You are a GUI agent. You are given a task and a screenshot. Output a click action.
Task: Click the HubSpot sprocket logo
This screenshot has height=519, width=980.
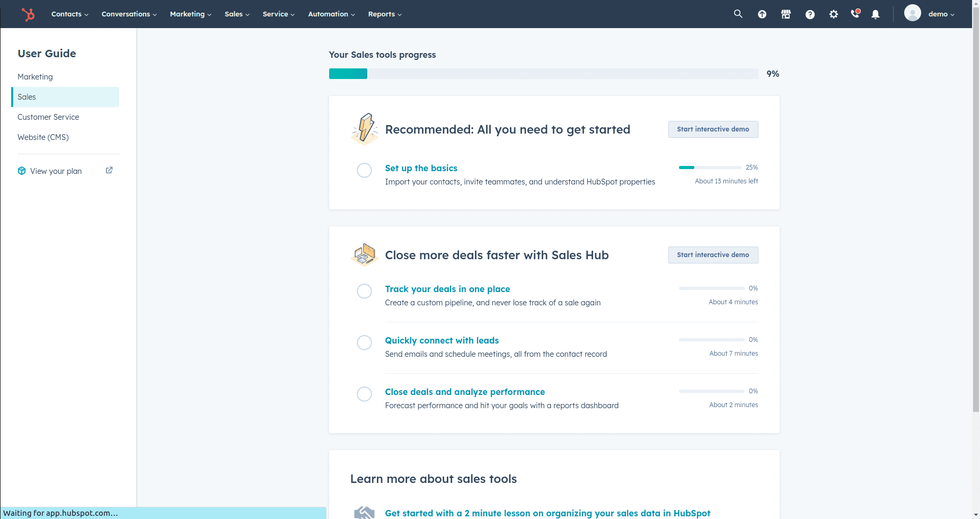click(x=28, y=14)
